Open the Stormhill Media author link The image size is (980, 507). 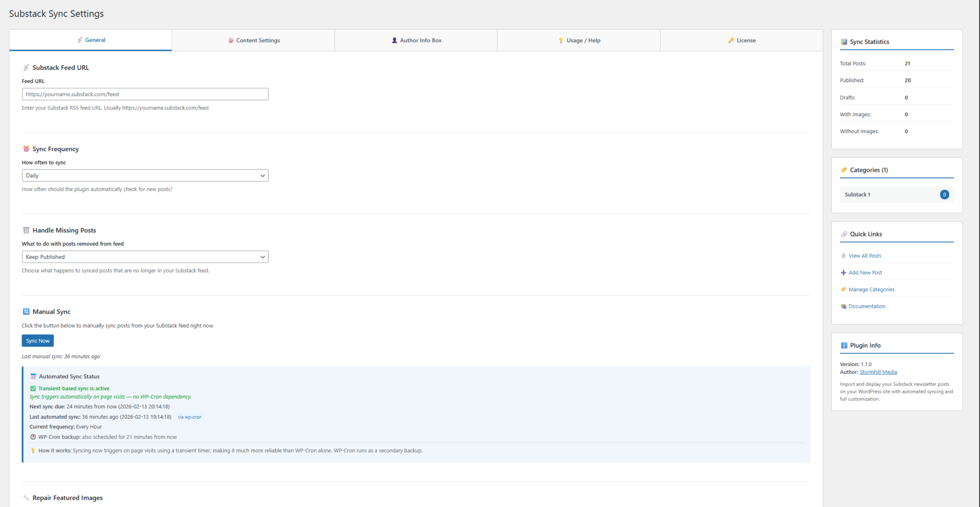[x=878, y=372]
